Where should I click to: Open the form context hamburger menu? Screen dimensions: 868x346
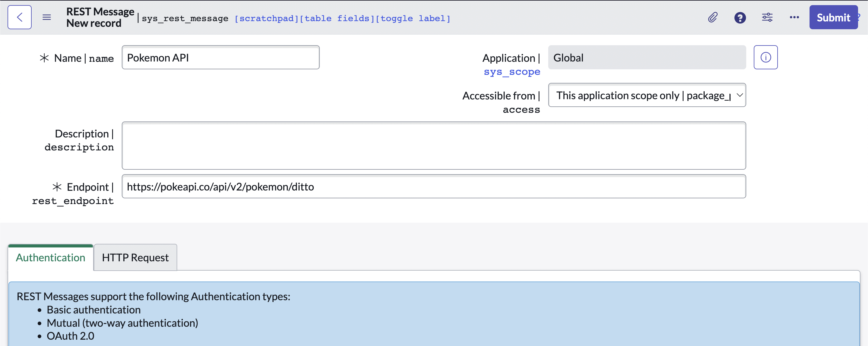click(x=46, y=17)
